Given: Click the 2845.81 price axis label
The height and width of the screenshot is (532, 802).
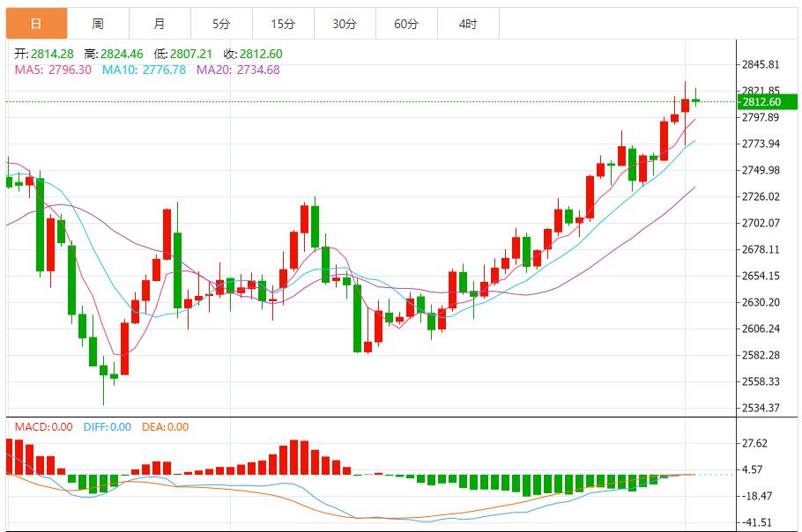Looking at the screenshot, I should [761, 65].
